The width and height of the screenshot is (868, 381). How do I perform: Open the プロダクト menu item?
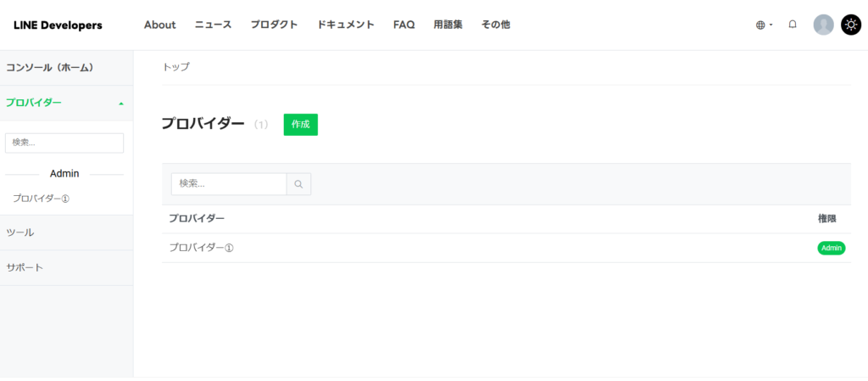[274, 25]
